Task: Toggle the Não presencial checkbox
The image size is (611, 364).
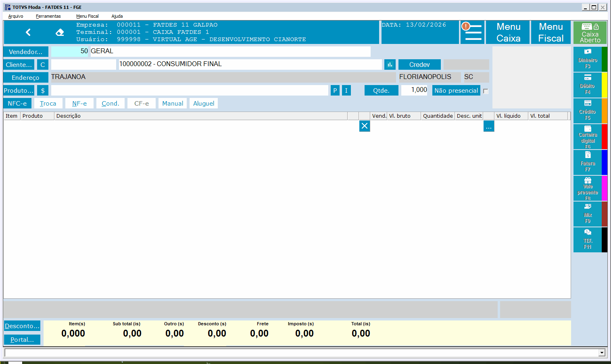Action: 486,91
